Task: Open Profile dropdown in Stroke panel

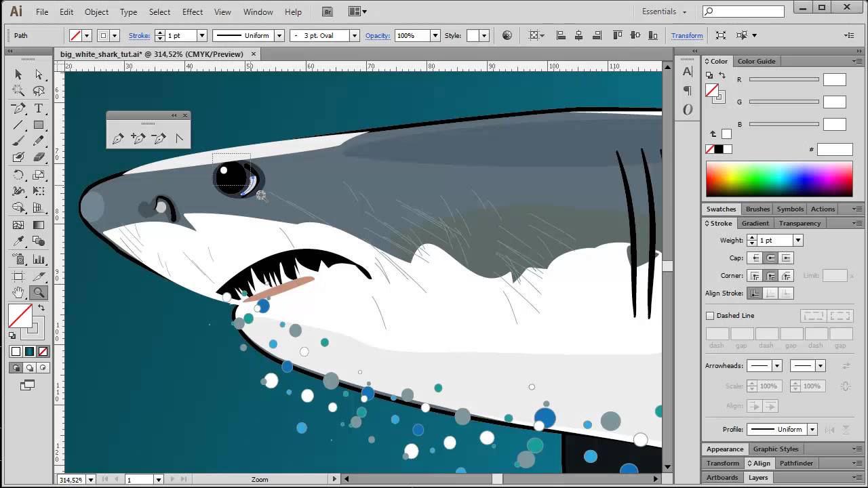Action: tap(812, 429)
